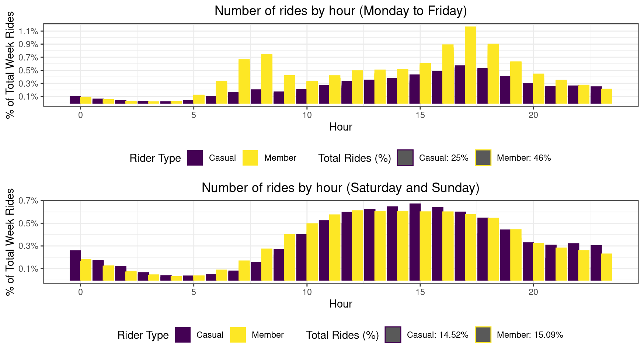Click the "Hour" axis label under the weekday chart
This screenshot has width=644, height=354.
tap(341, 127)
